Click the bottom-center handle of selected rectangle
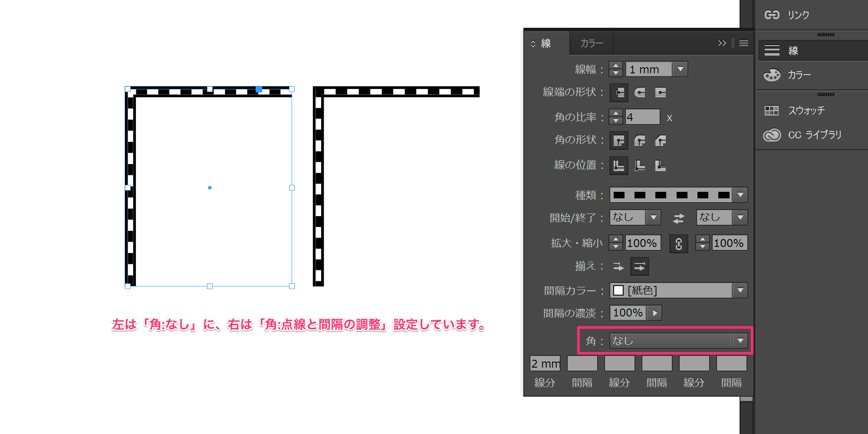The width and height of the screenshot is (868, 434). (x=210, y=286)
